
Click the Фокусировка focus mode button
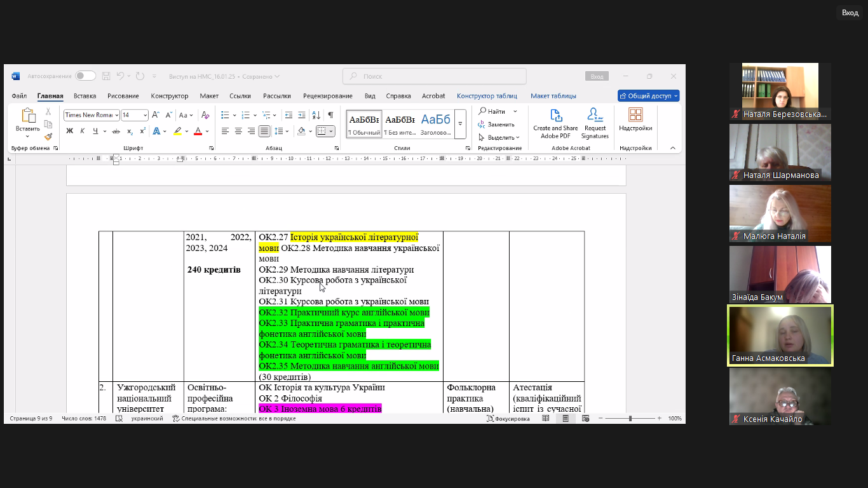tap(508, 419)
